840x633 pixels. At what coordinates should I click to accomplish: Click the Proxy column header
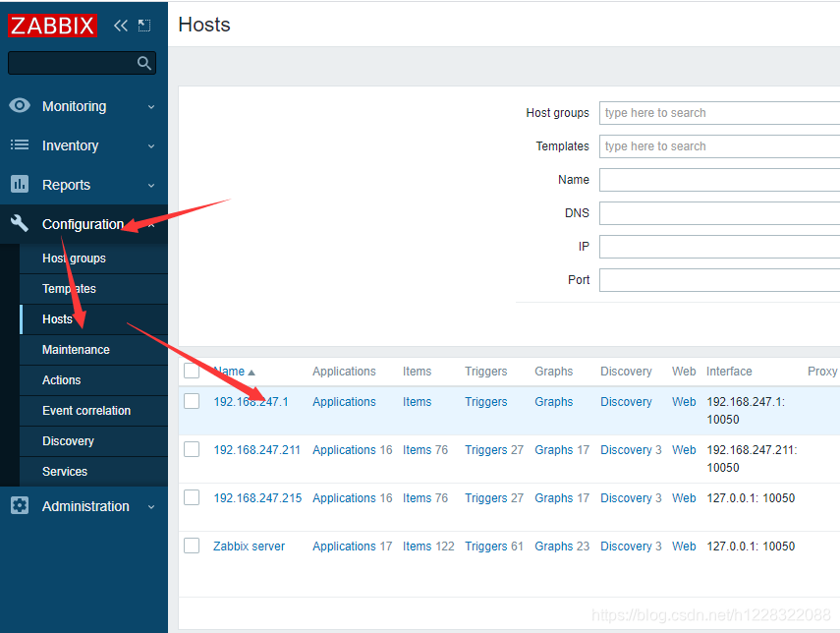[821, 371]
